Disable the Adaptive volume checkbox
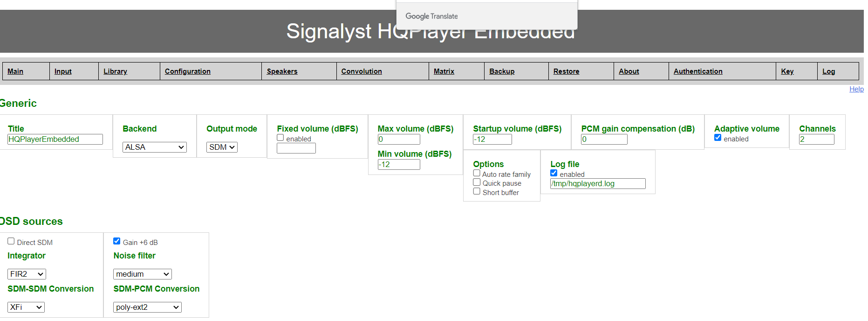The height and width of the screenshot is (321, 868). pos(718,138)
